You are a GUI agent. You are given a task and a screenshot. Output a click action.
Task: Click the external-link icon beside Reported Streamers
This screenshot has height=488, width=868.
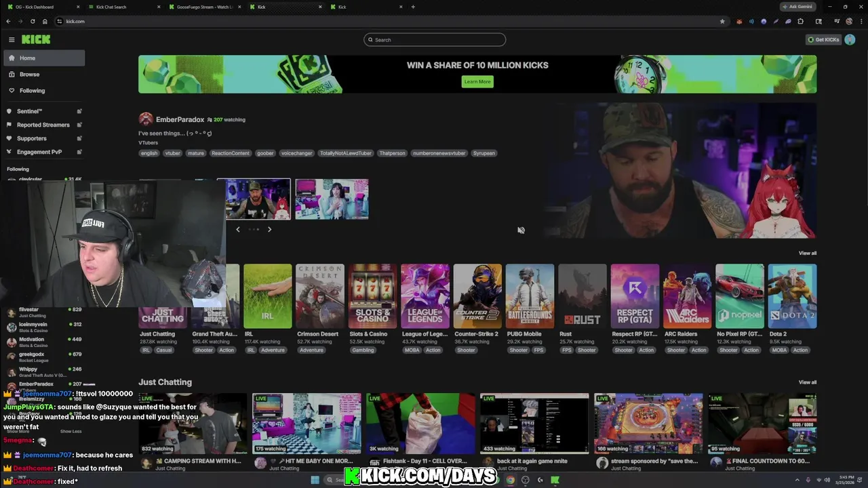click(x=79, y=125)
